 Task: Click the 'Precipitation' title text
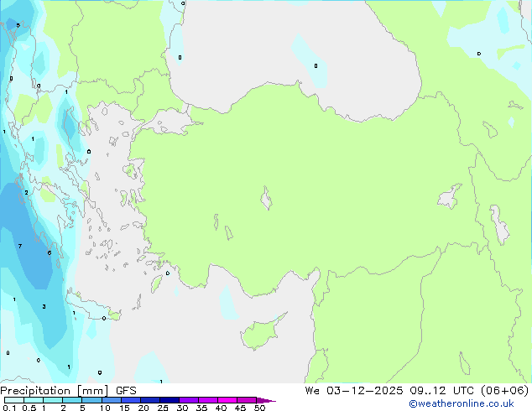pos(35,391)
